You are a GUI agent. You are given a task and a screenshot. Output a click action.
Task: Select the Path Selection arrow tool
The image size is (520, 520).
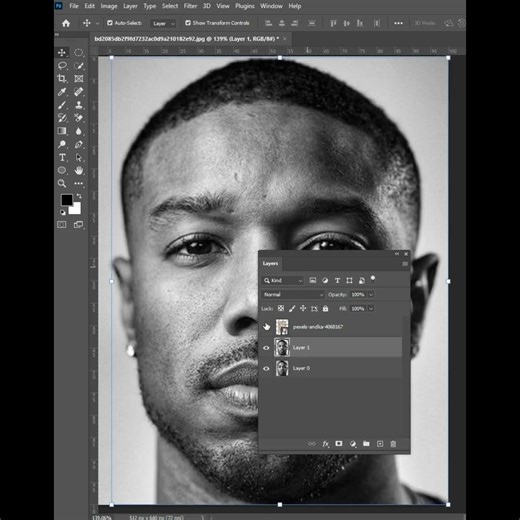coord(79,157)
